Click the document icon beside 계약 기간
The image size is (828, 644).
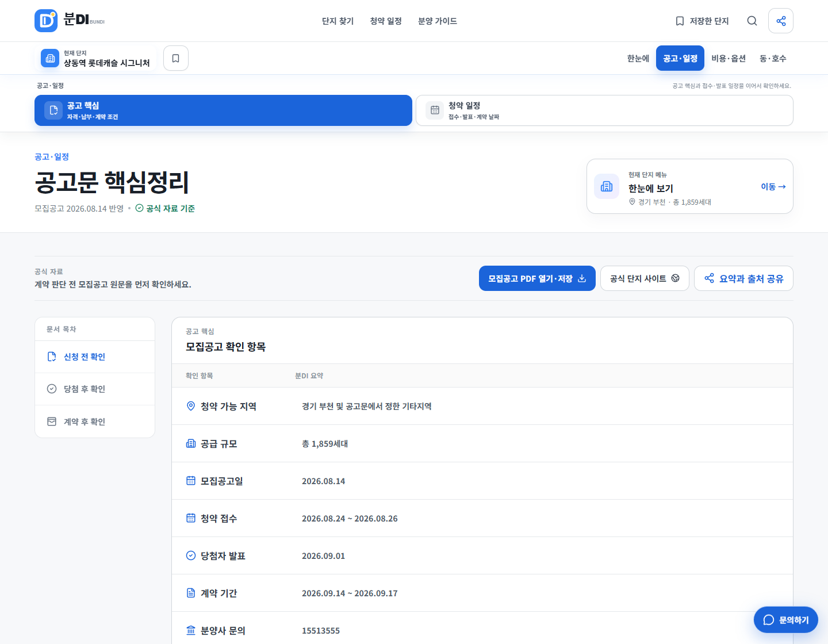coord(191,593)
